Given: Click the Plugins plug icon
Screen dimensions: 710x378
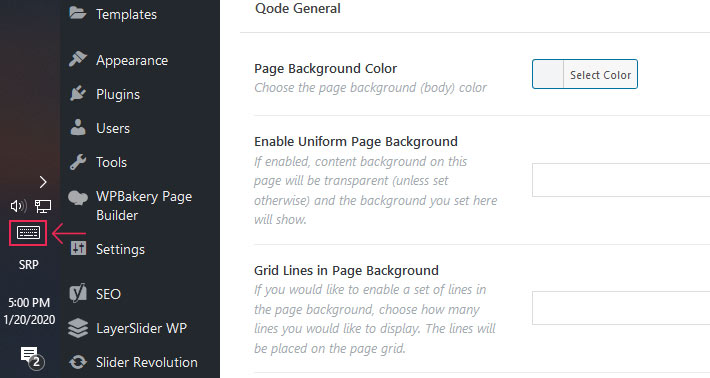Looking at the screenshot, I should [x=78, y=94].
